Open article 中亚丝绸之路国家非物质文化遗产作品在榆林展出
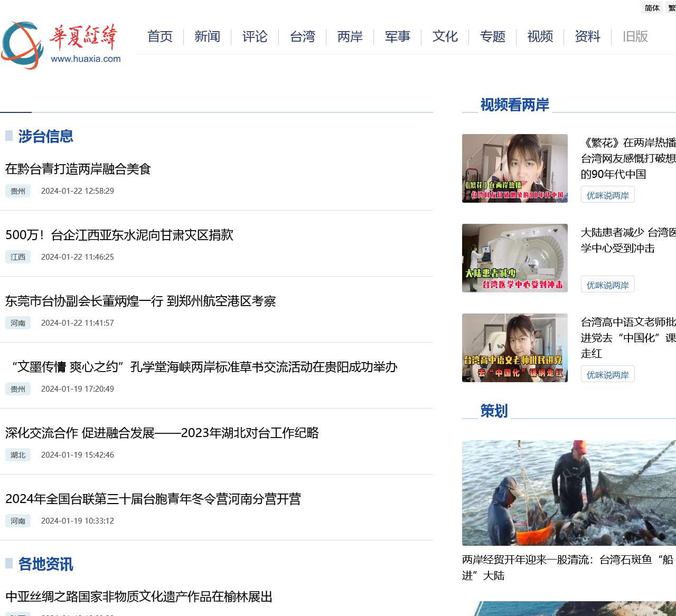The image size is (676, 616). pos(139,596)
